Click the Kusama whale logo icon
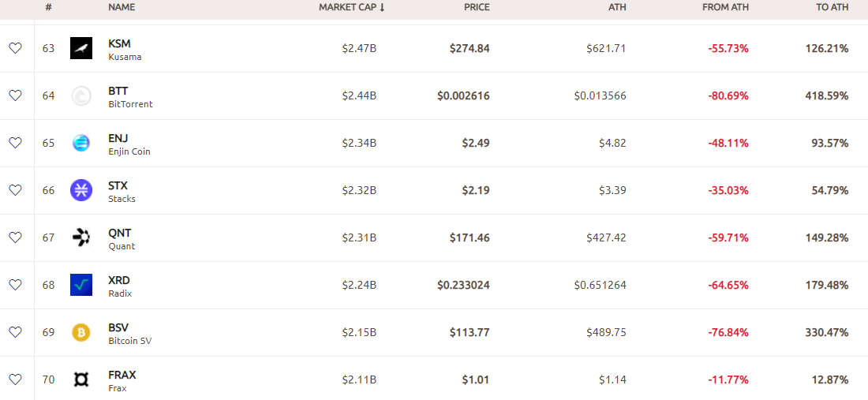This screenshot has width=868, height=400. point(81,48)
